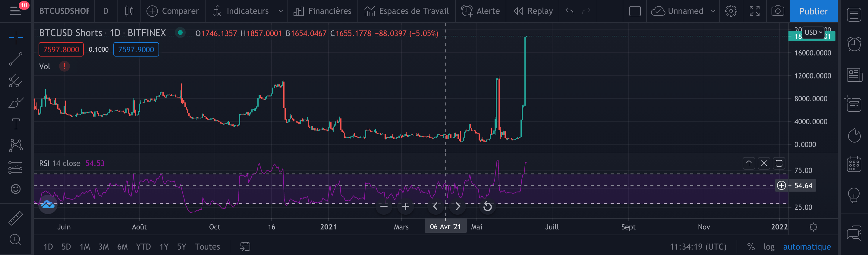The image size is (868, 255).
Task: Expand the Unnamed layout dropdown
Action: click(713, 11)
